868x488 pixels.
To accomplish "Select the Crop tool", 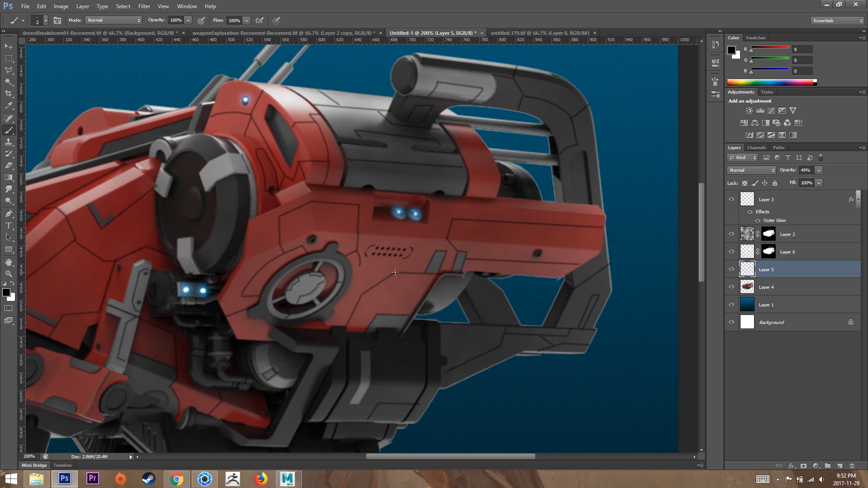I will pos(8,94).
